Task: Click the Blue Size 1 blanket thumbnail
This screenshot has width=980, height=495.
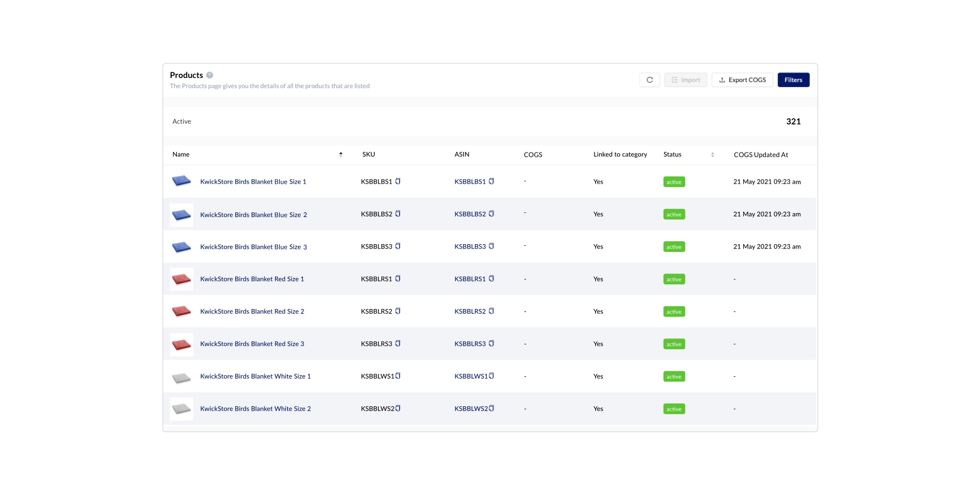Action: click(x=181, y=181)
